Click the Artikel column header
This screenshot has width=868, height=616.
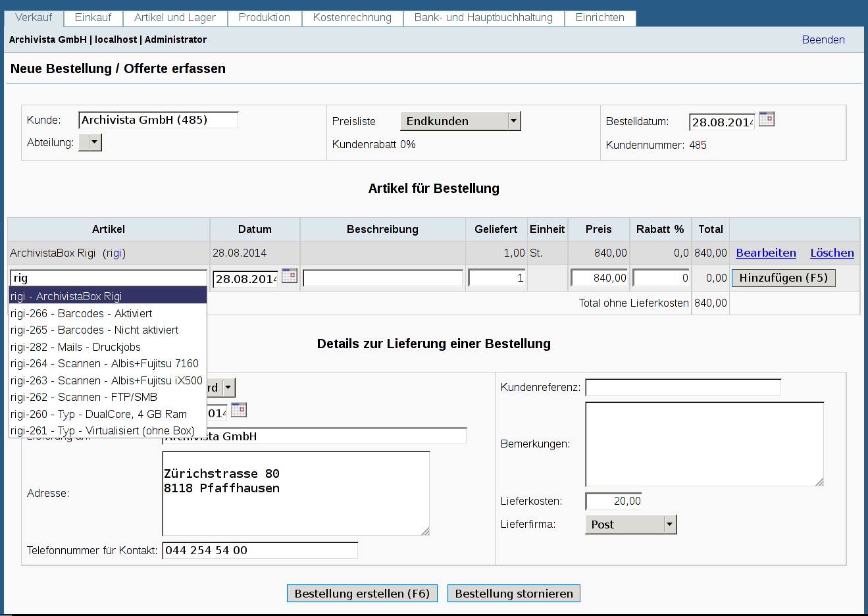tap(109, 229)
